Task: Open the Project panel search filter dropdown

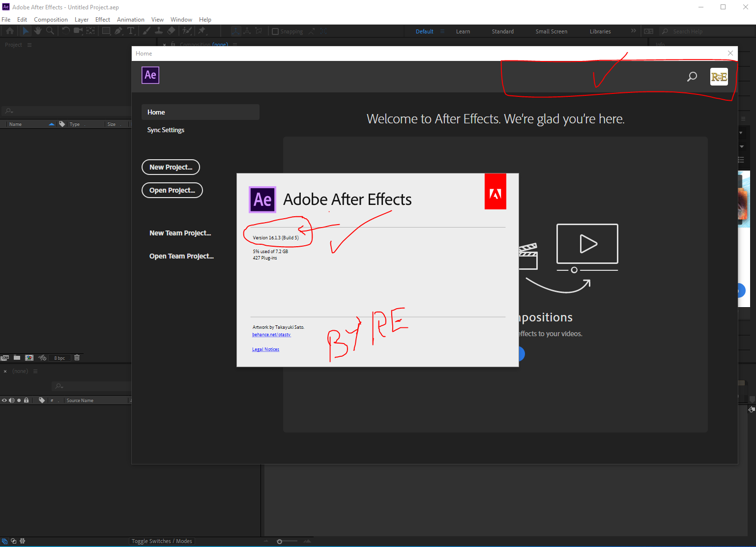Action: [x=9, y=111]
